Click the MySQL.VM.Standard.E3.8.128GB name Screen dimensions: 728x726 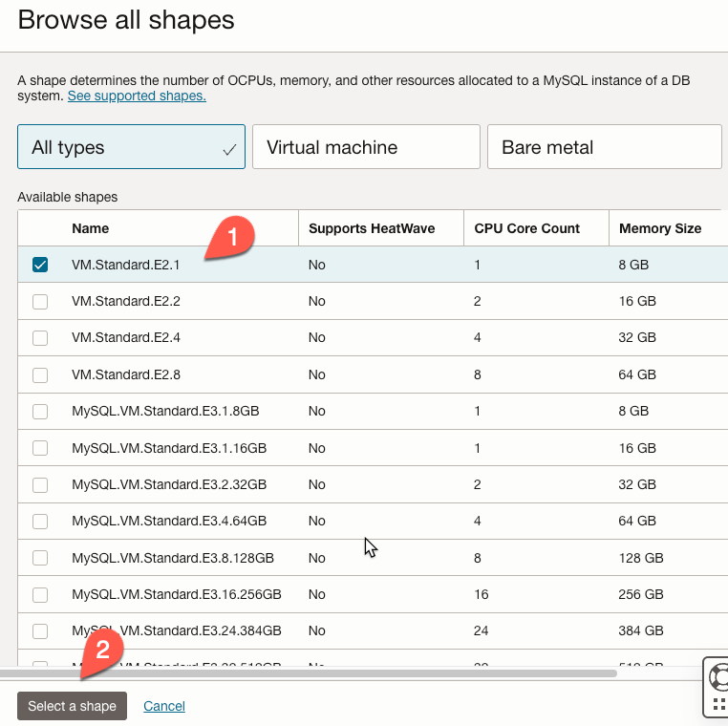click(x=173, y=558)
